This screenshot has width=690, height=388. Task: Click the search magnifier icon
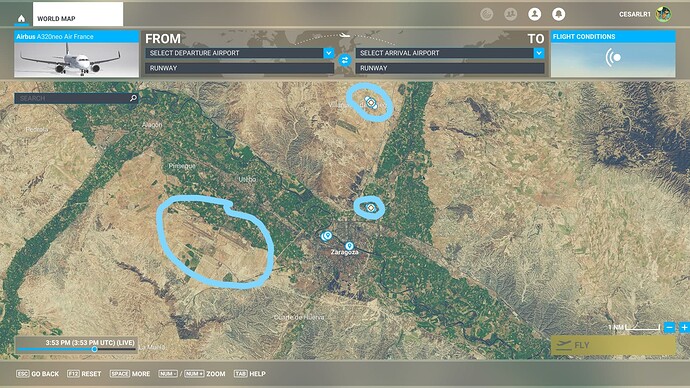[133, 98]
